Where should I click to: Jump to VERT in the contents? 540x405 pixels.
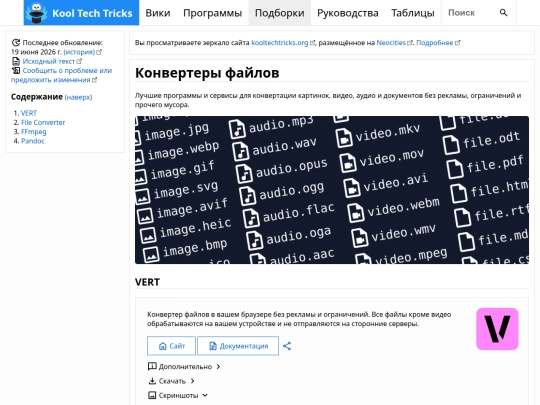tap(29, 113)
